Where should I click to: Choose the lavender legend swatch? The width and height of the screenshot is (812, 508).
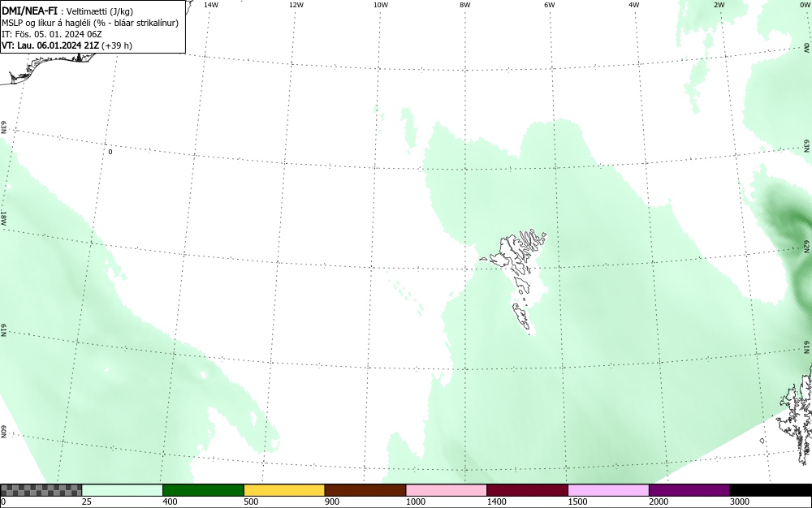[608, 490]
